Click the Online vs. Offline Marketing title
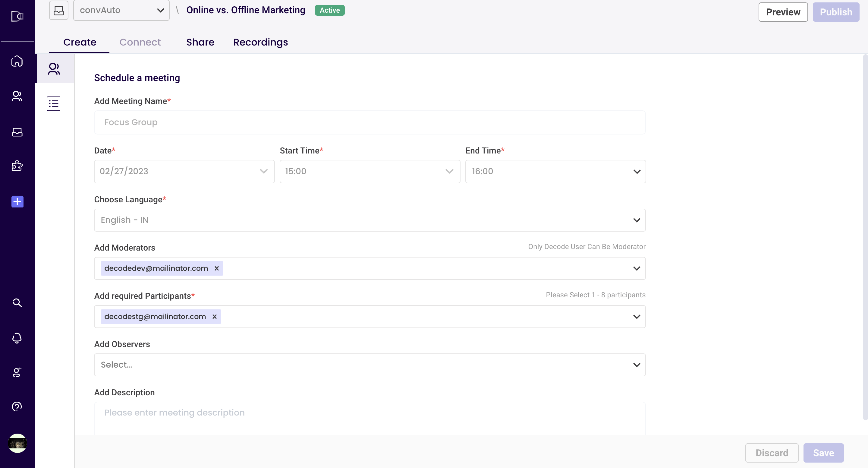The height and width of the screenshot is (468, 868). 246,10
